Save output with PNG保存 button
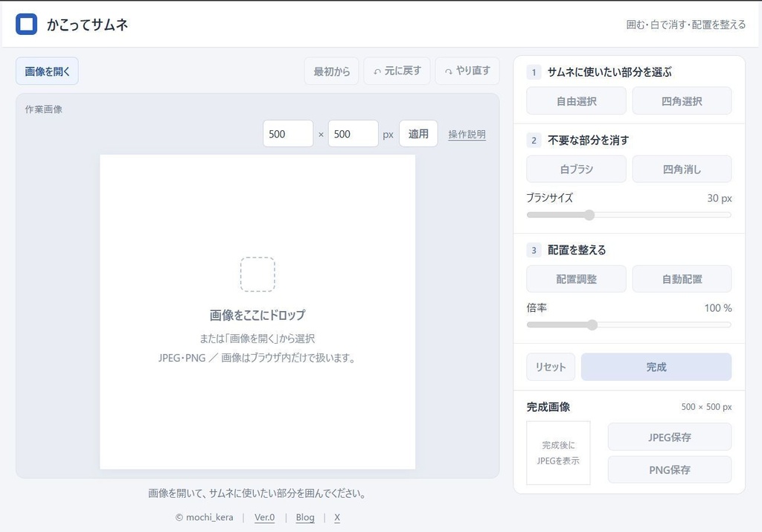Image resolution: width=762 pixels, height=532 pixels. point(670,469)
